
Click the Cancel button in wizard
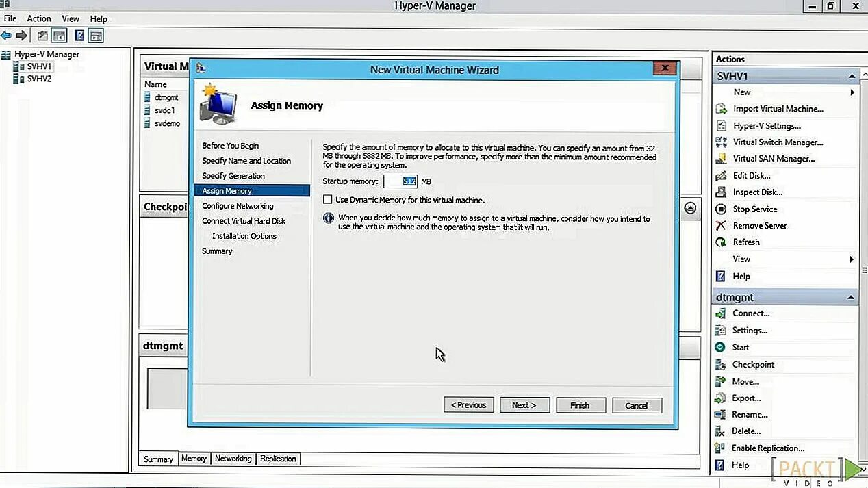point(637,405)
